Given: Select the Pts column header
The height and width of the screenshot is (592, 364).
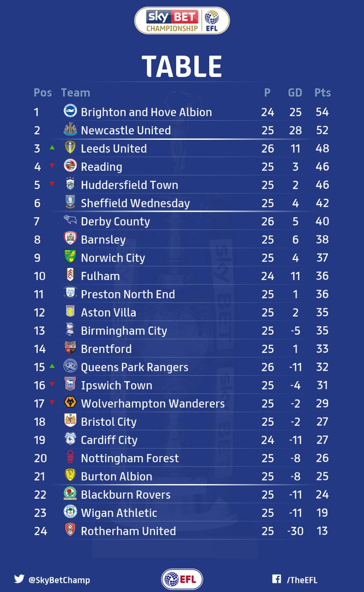Looking at the screenshot, I should click(323, 92).
